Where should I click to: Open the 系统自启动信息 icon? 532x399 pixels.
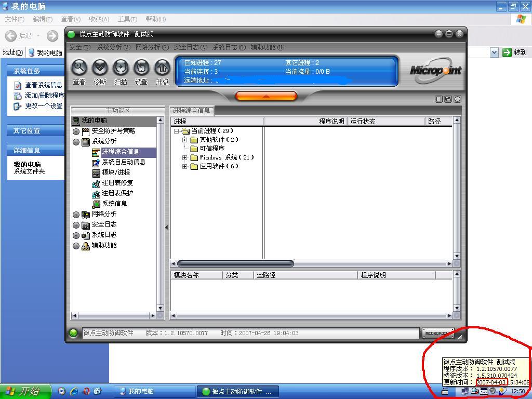click(x=96, y=163)
